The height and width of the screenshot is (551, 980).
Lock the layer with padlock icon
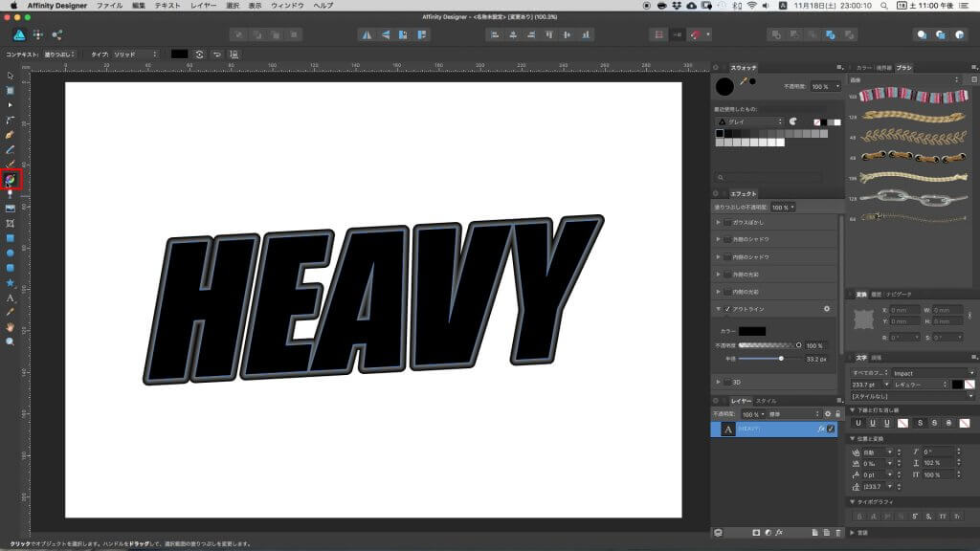click(838, 413)
